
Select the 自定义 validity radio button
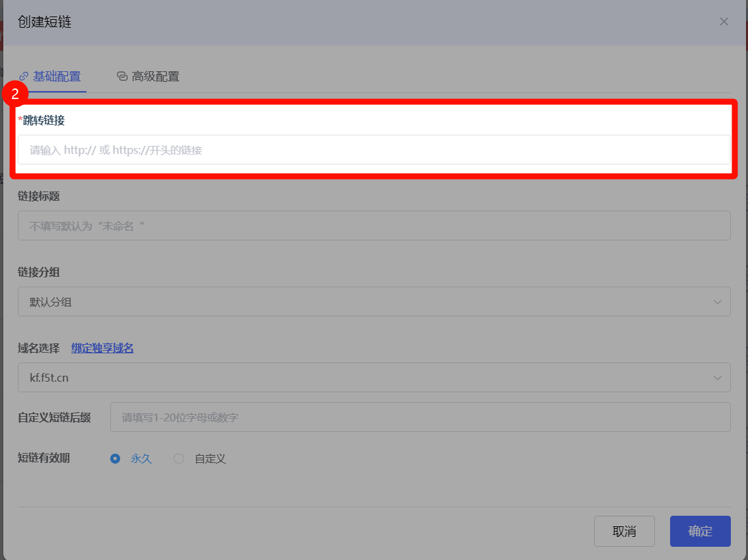pyautogui.click(x=179, y=458)
